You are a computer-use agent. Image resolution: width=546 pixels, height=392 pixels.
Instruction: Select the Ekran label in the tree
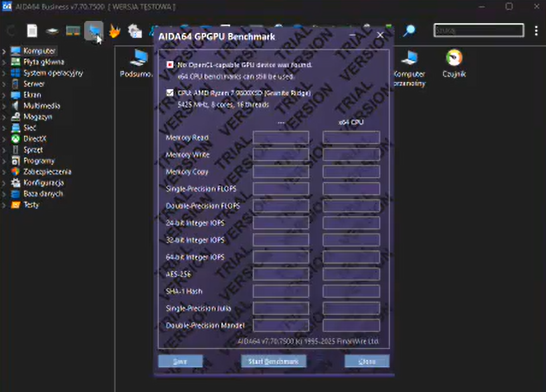click(x=32, y=95)
